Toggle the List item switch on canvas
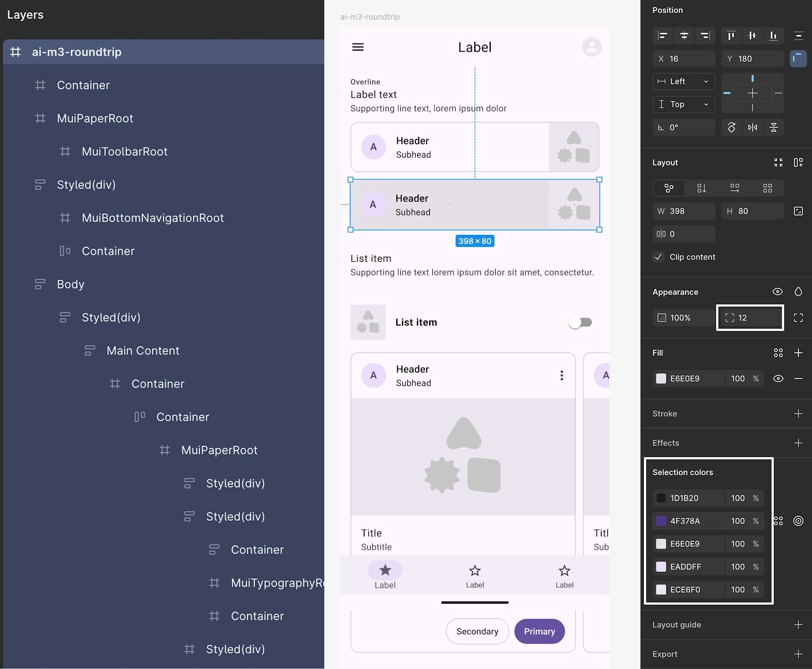Screen dimensions: 812x669 coord(580,323)
